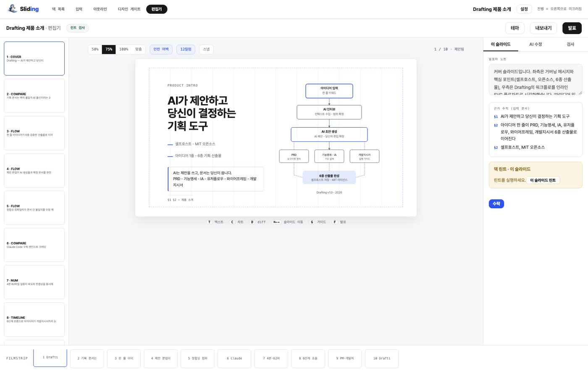Go to the 입력 nav tab

point(79,9)
